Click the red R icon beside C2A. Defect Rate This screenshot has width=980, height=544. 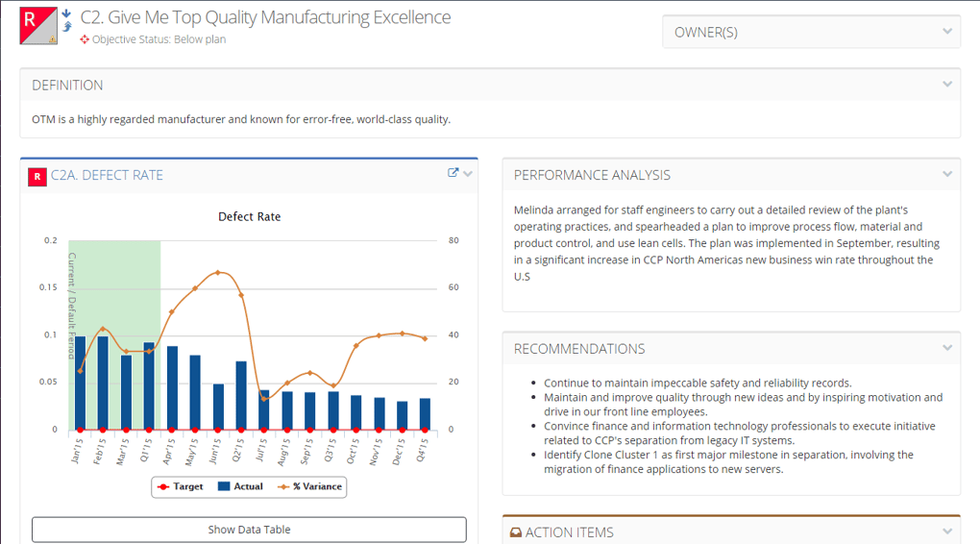(x=37, y=176)
